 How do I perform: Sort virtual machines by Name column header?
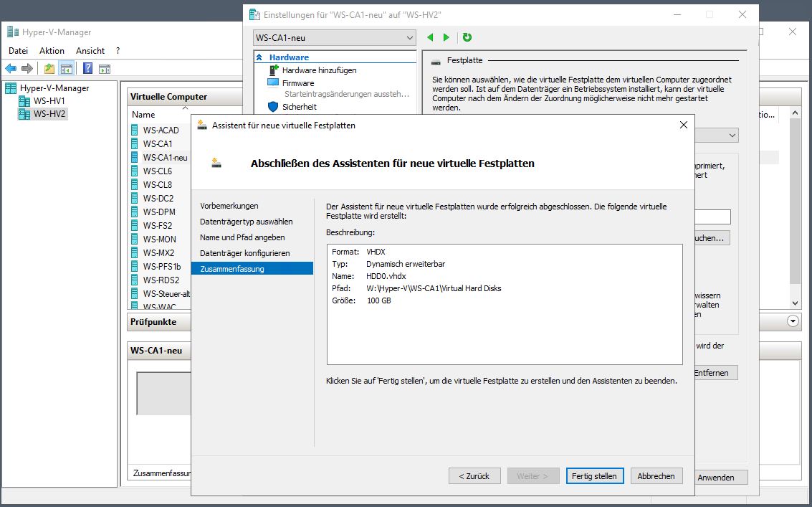point(143,115)
